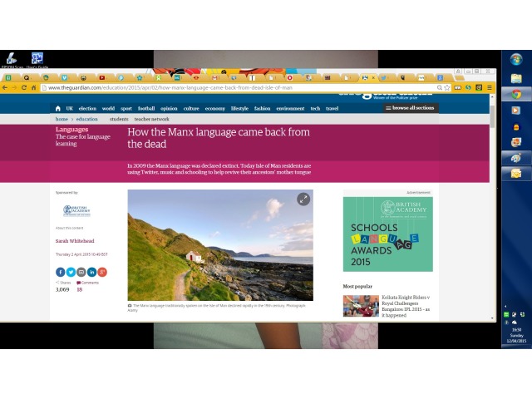The height and width of the screenshot is (399, 532).
Task: Click the page vertical scrollbar thumb
Action: click(492, 116)
